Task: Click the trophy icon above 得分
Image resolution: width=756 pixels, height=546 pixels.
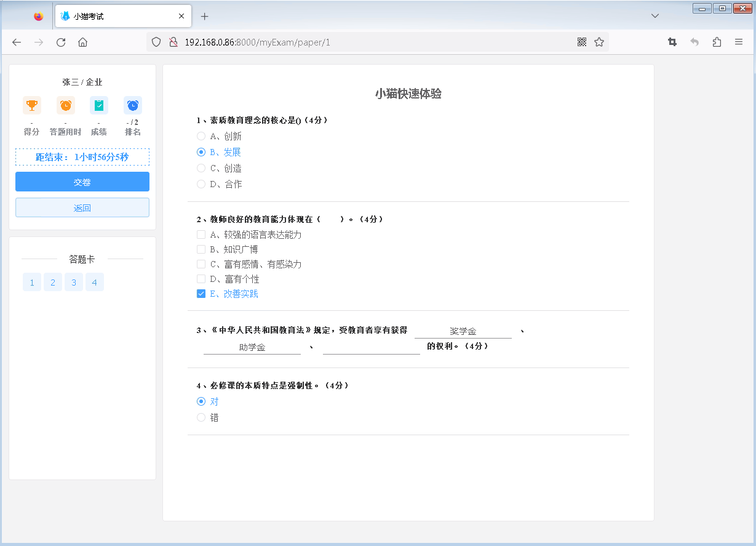Action: (x=31, y=105)
